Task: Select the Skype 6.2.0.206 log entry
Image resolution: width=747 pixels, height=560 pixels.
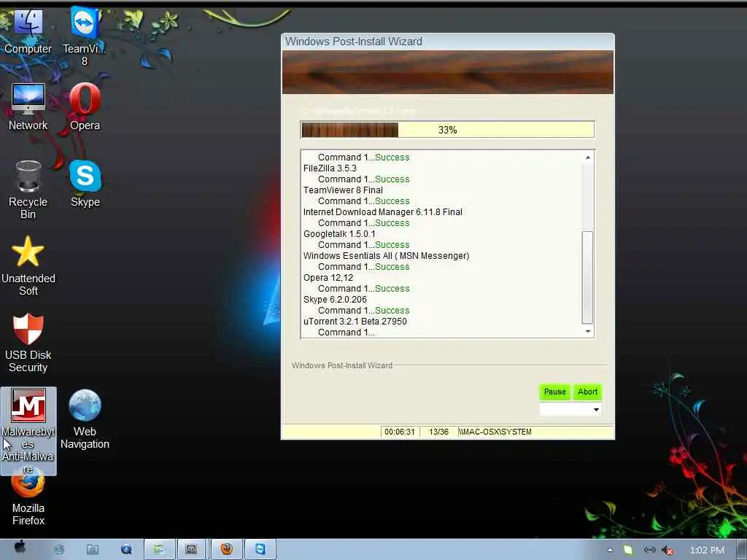Action: click(x=335, y=300)
